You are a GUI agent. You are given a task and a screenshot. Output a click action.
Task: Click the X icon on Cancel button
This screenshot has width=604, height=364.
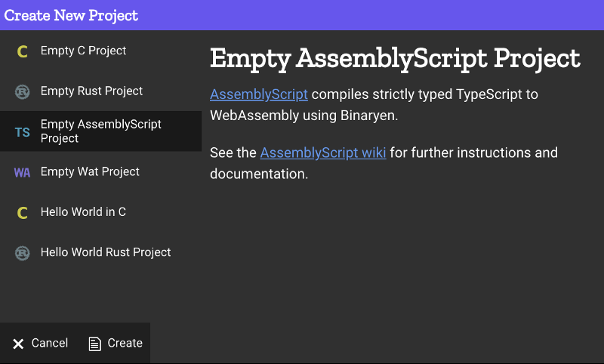pyautogui.click(x=18, y=344)
